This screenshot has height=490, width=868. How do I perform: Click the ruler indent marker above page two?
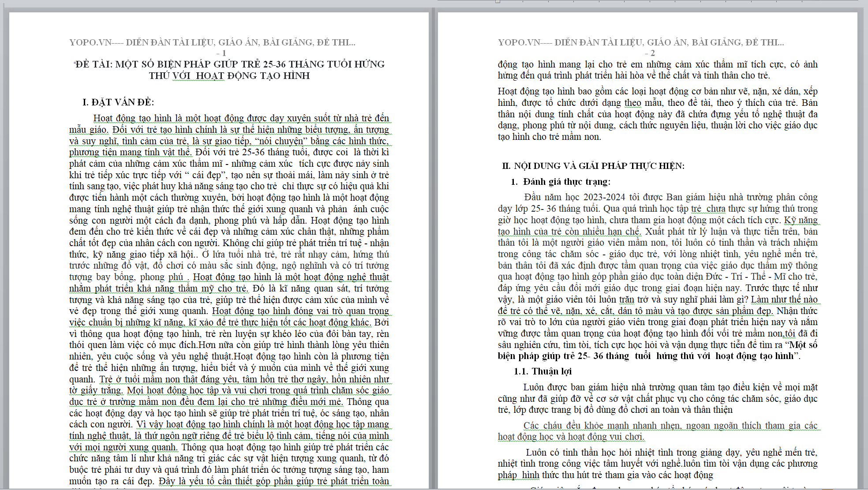498,1
